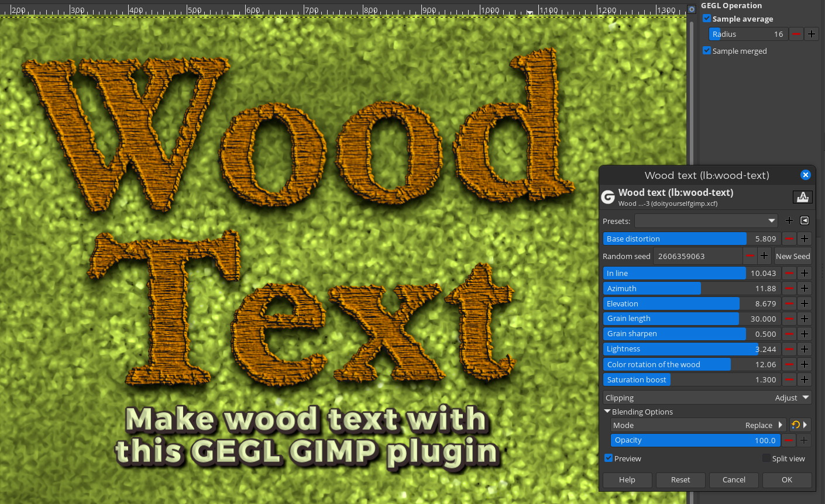Increase Saturation boost with plus button
This screenshot has height=504, width=825.
tap(805, 379)
